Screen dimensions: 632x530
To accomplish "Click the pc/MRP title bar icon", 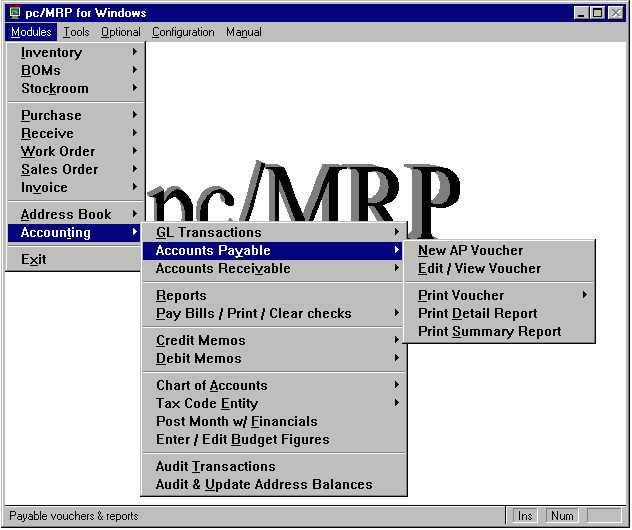I will pyautogui.click(x=15, y=12).
